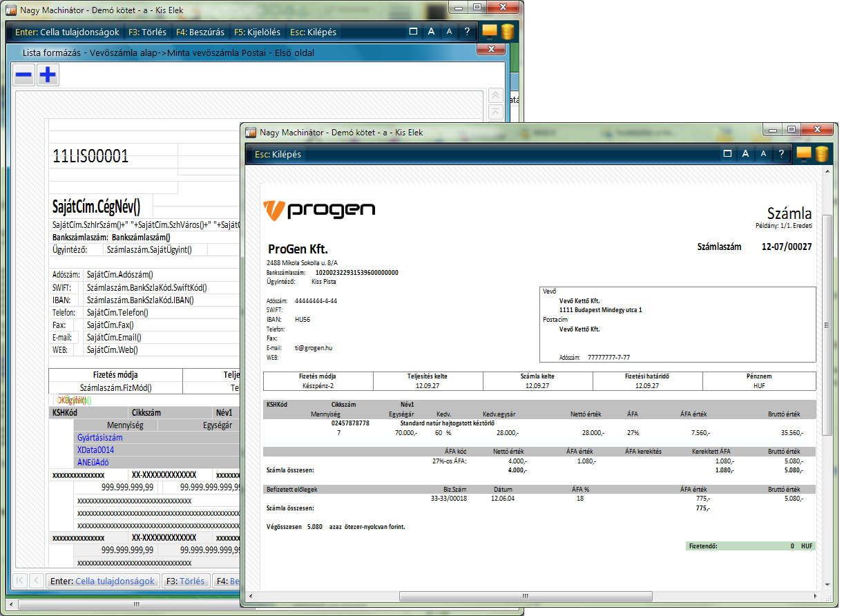This screenshot has height=616, width=844.
Task: Click Nagy Machinátor app icon in front title bar
Action: [251, 133]
